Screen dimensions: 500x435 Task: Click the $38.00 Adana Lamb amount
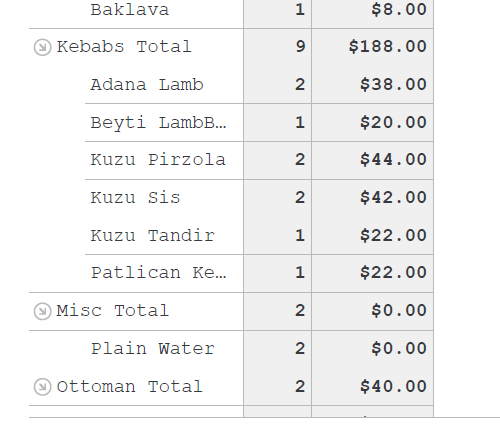coord(393,84)
